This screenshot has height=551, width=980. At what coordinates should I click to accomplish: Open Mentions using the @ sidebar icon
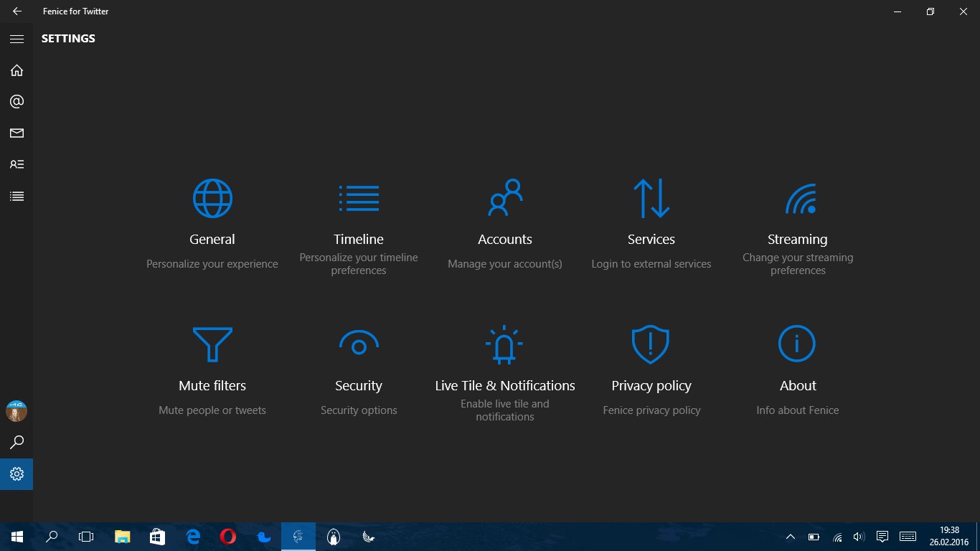click(17, 102)
